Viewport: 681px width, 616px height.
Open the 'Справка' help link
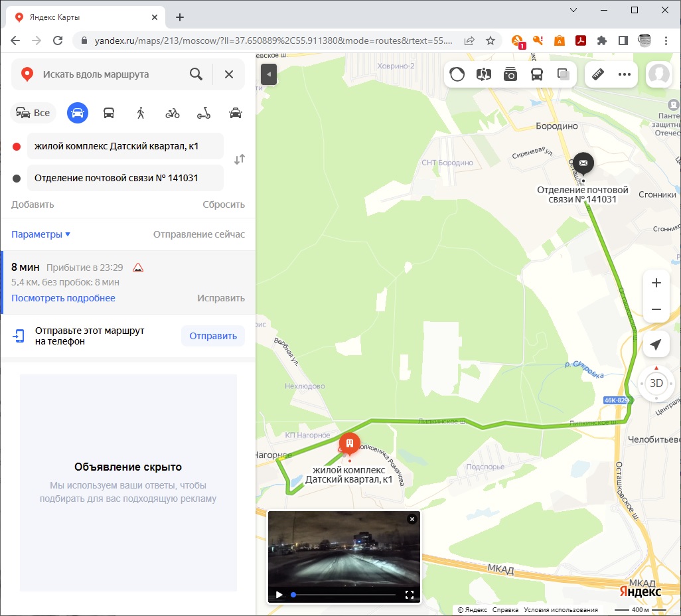[x=505, y=610]
